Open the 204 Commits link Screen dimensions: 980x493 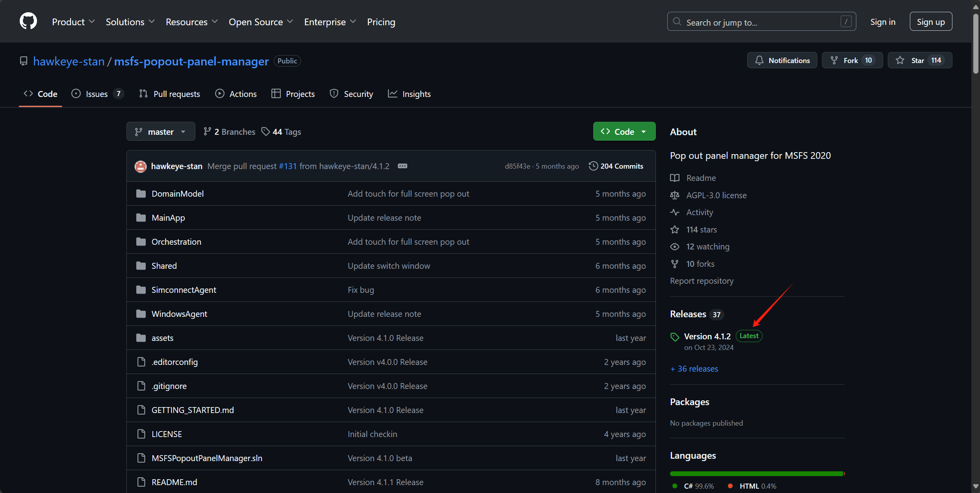(616, 166)
